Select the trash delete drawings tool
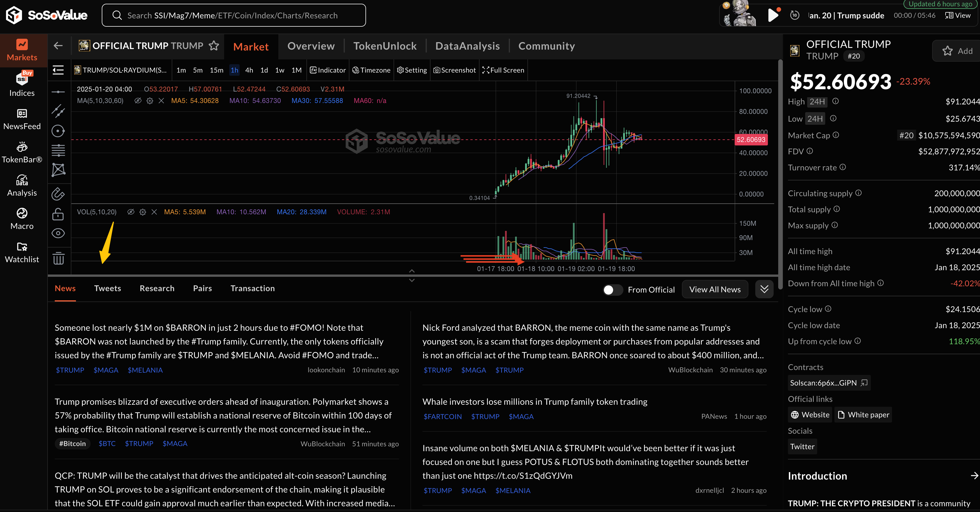The width and height of the screenshot is (980, 512). click(58, 258)
